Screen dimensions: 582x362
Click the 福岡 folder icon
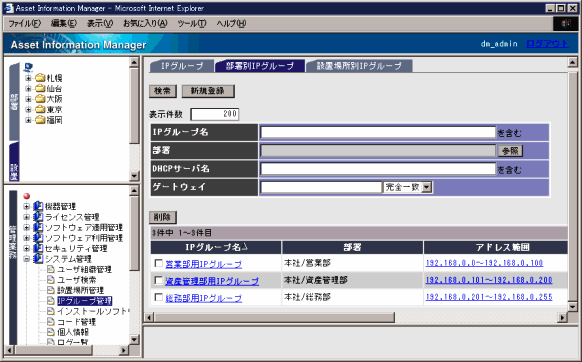[x=40, y=120]
